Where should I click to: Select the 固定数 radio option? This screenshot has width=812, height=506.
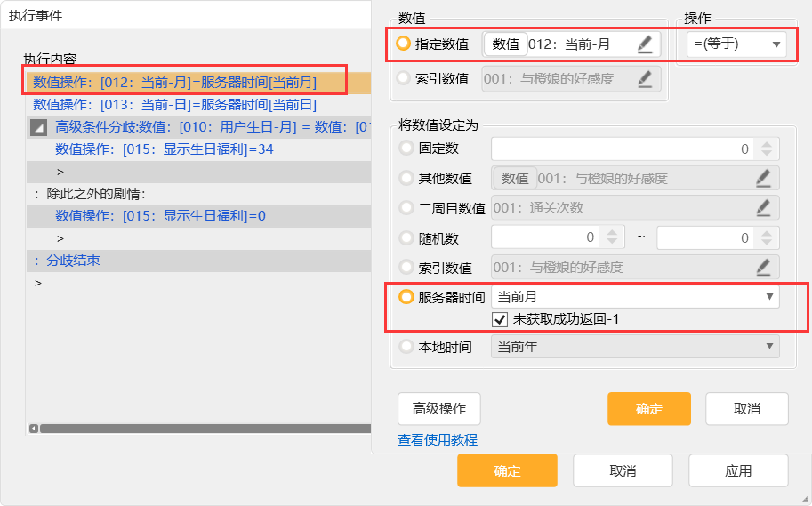(x=407, y=149)
